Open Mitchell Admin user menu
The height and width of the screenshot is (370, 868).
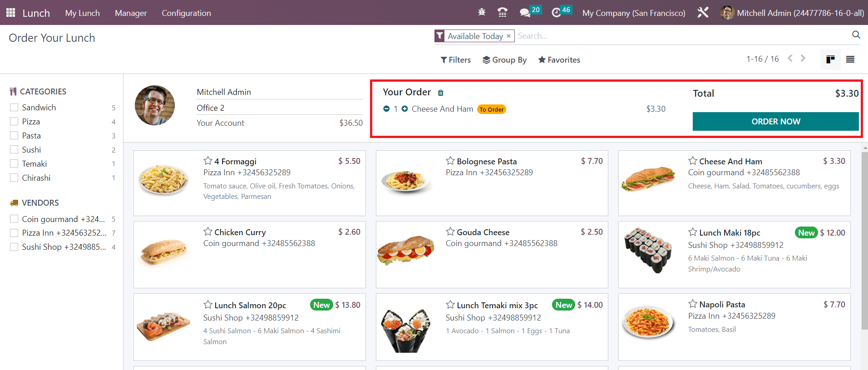coord(792,13)
